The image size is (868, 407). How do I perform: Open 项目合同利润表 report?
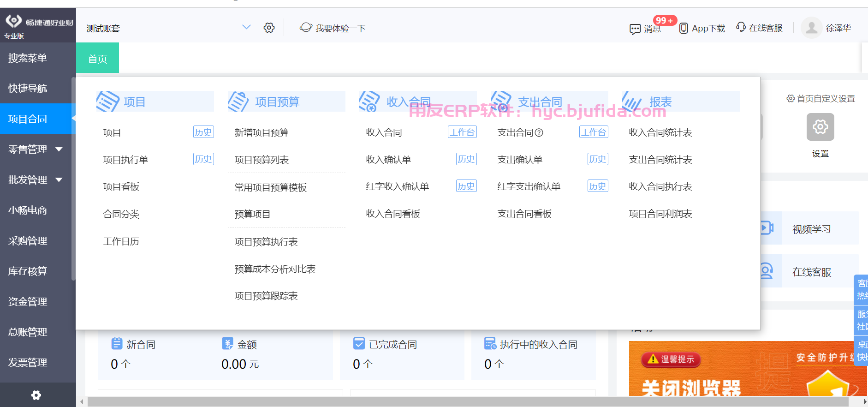click(x=660, y=214)
